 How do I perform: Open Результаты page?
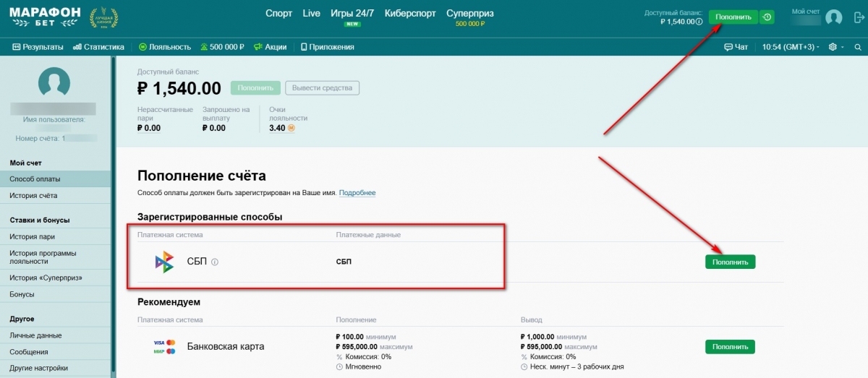coord(38,47)
